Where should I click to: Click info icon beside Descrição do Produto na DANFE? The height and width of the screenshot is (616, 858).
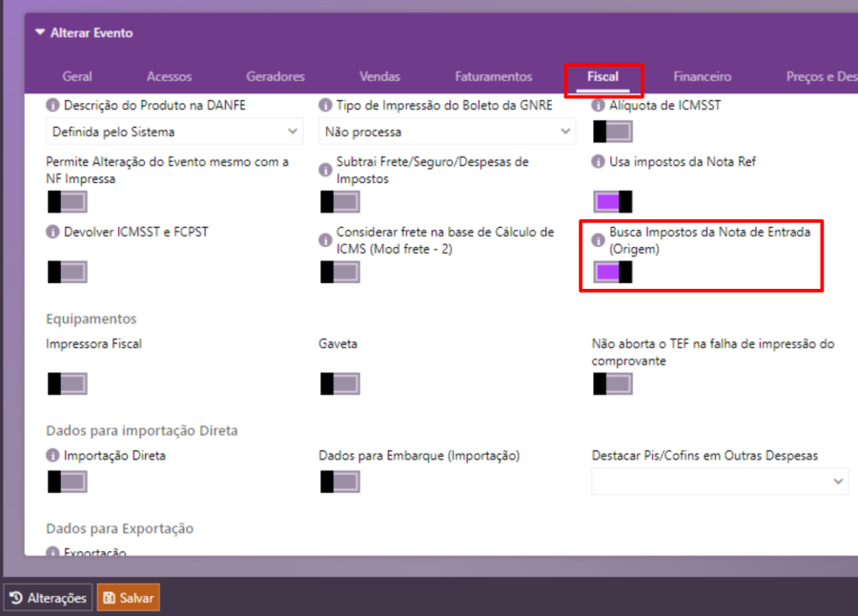pos(52,105)
